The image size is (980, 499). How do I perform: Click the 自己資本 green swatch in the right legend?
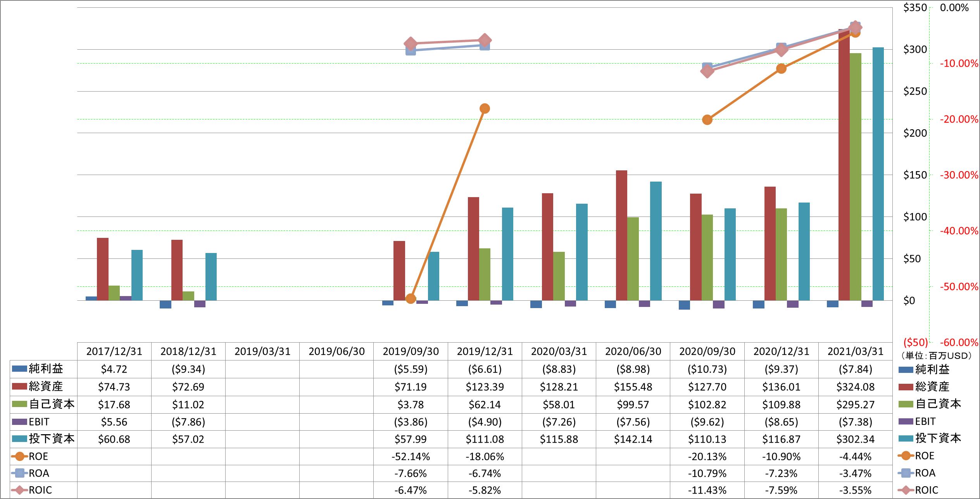(906, 404)
